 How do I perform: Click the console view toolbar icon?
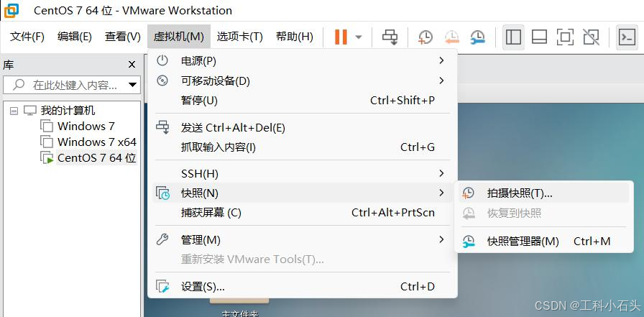627,37
